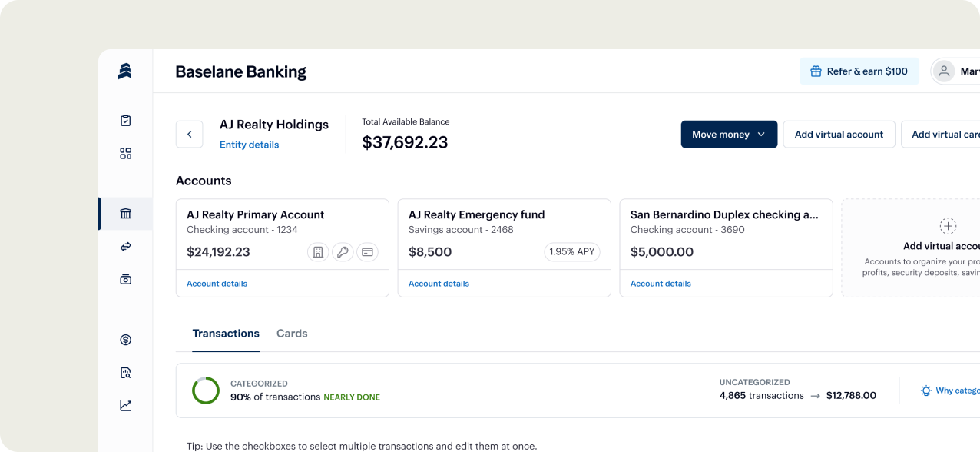Open Account details for San Bernardino Duplex

pos(661,284)
